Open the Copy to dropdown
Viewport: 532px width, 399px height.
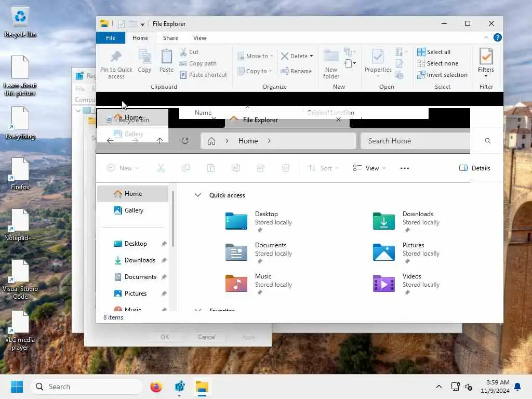click(255, 71)
